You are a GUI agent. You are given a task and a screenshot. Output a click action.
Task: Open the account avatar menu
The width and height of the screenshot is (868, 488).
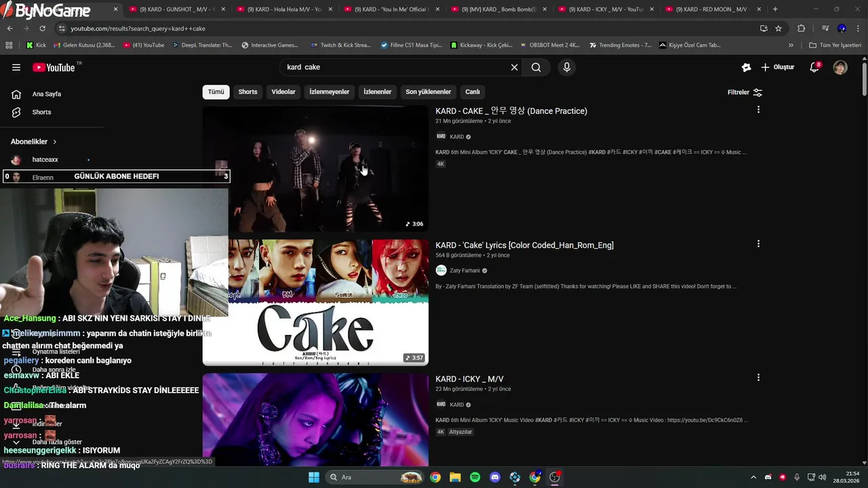(x=840, y=67)
